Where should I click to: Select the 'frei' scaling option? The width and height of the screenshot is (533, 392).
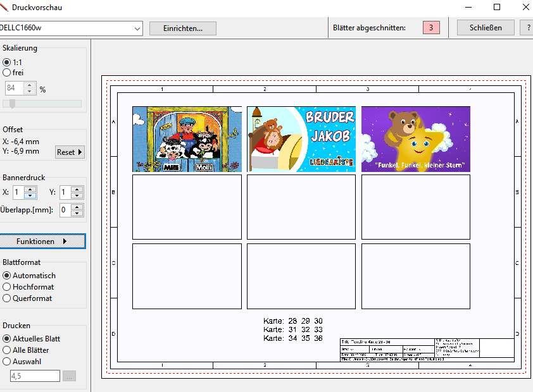pyautogui.click(x=6, y=73)
